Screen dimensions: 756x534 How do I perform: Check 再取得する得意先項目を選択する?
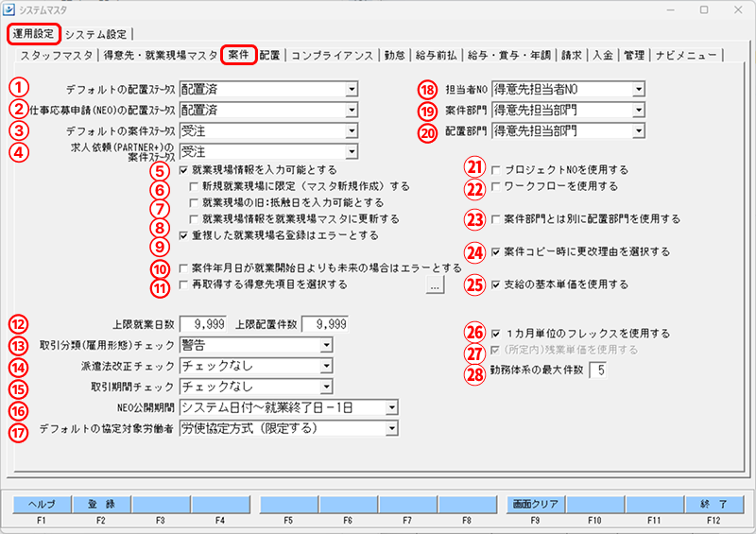(183, 284)
